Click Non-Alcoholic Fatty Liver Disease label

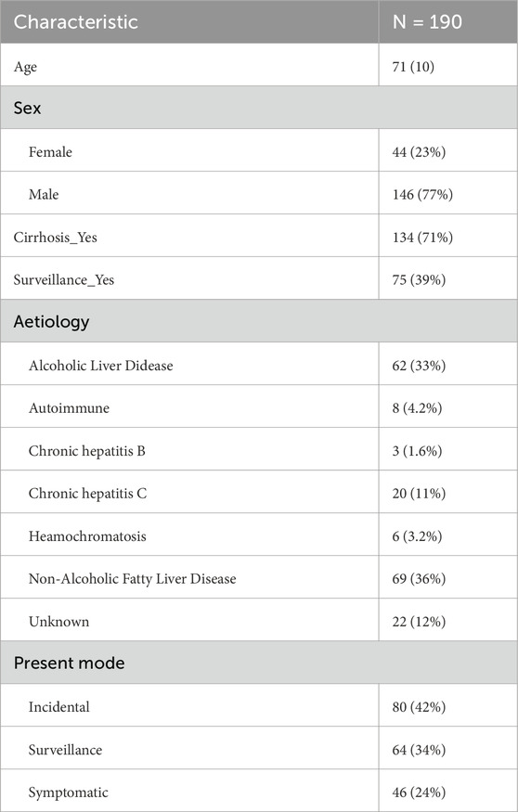tap(132, 579)
